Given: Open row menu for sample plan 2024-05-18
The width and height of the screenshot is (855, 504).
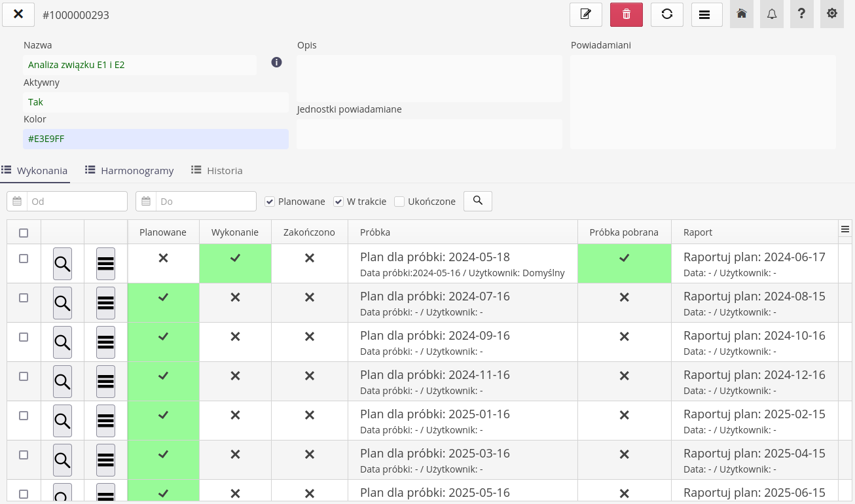Looking at the screenshot, I should [105, 264].
